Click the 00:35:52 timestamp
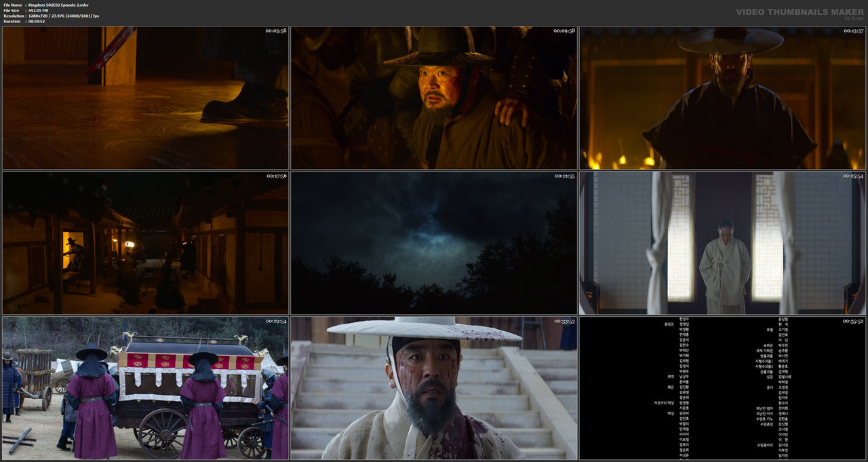 coord(853,321)
